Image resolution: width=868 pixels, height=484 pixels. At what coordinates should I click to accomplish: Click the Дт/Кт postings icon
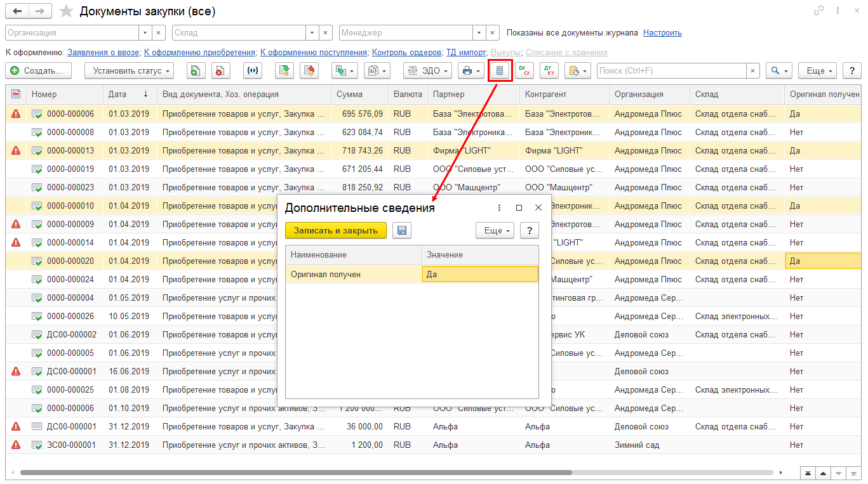click(x=549, y=70)
